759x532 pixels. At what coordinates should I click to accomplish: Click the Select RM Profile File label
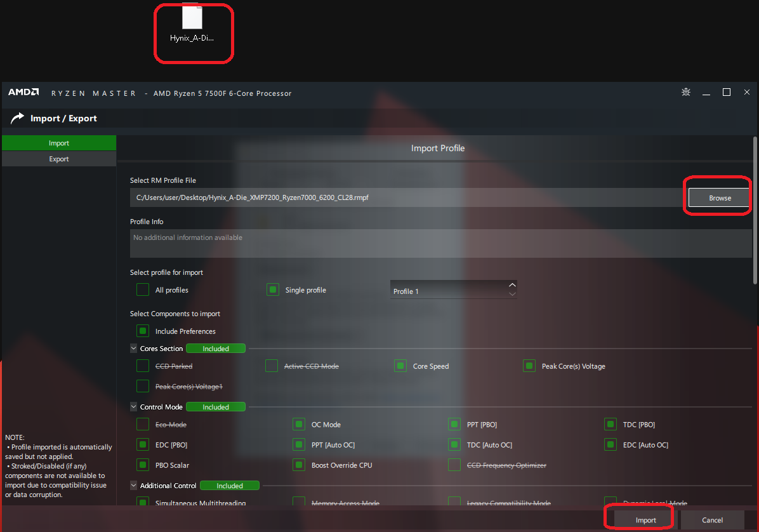pyautogui.click(x=163, y=180)
